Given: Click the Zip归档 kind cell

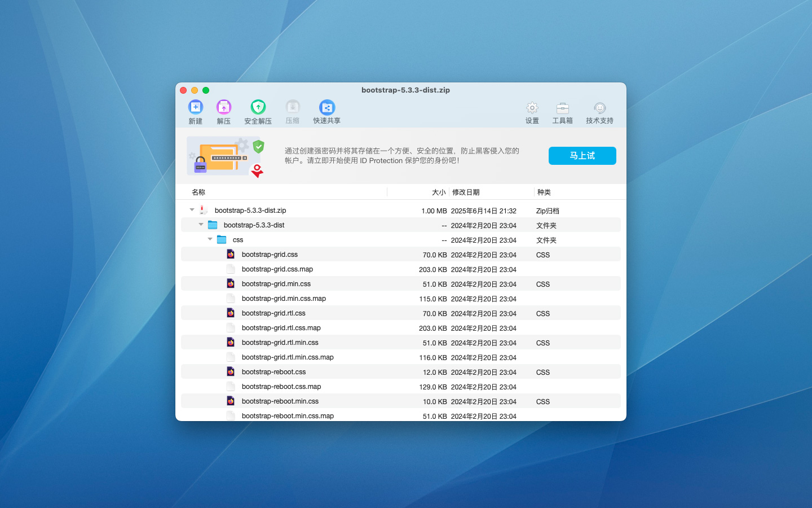Looking at the screenshot, I should [x=548, y=211].
